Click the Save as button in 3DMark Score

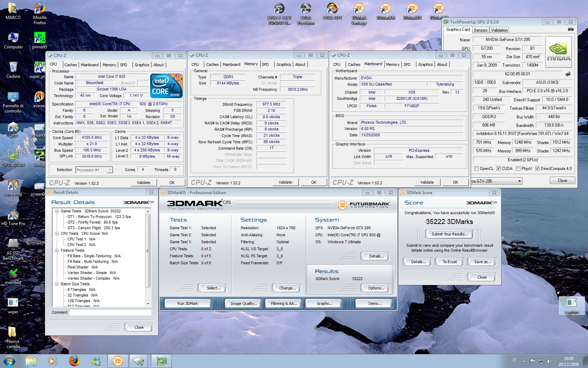[482, 262]
